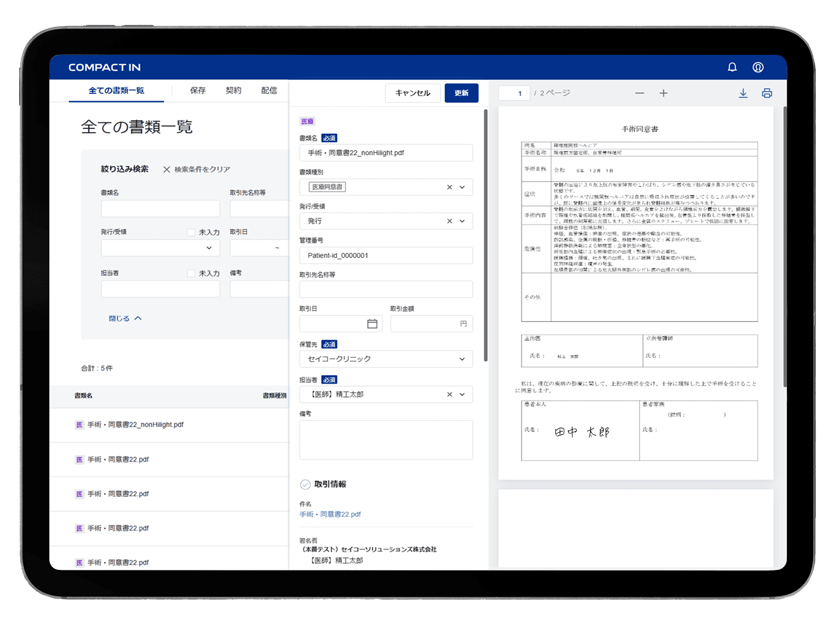Download the document with download icon

743,93
